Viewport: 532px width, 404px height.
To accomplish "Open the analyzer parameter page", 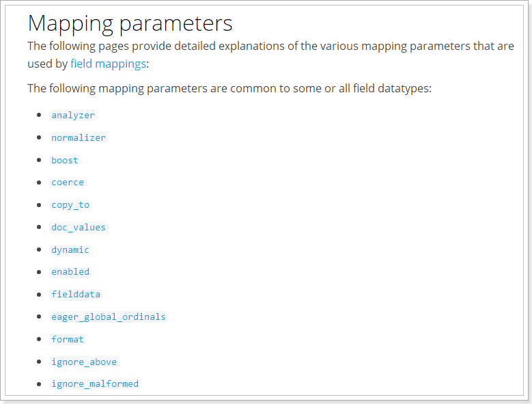I will point(73,116).
